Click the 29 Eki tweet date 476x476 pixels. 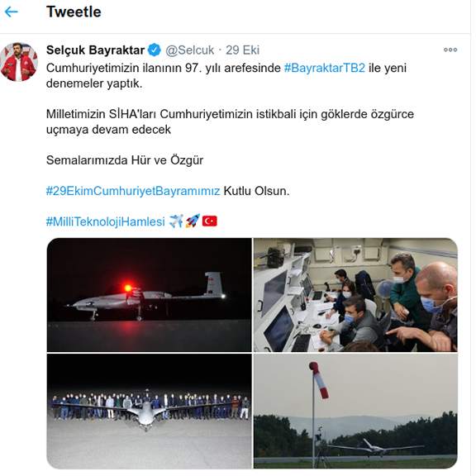[243, 50]
